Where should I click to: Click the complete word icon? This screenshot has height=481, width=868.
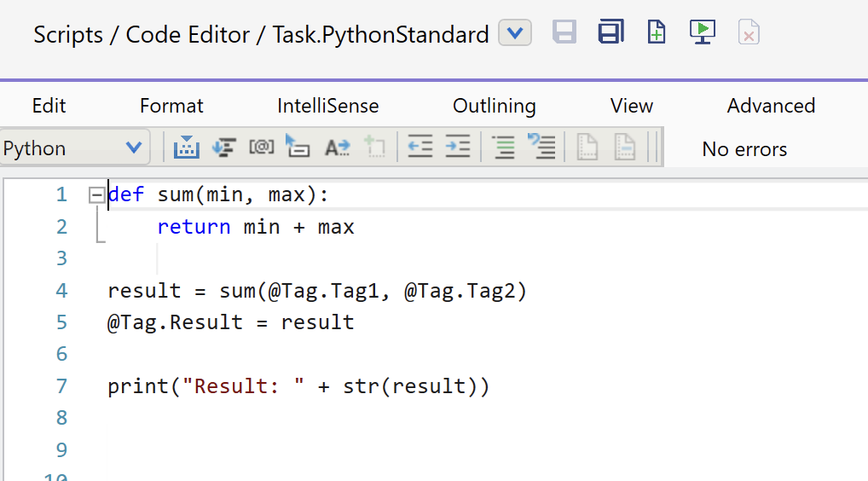coord(338,148)
